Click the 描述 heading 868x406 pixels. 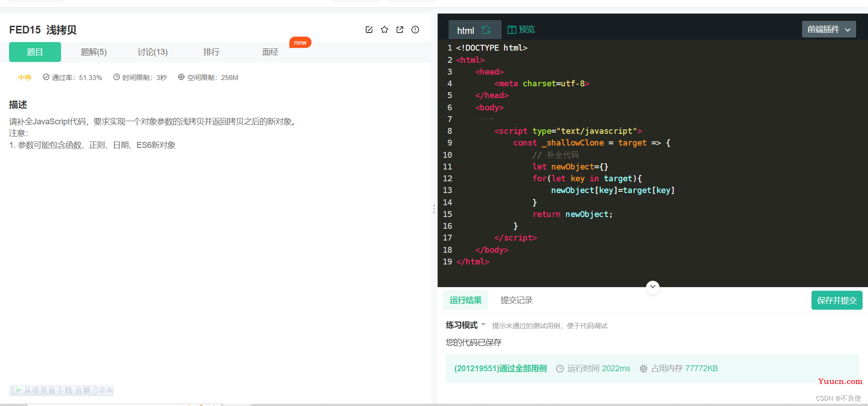18,104
